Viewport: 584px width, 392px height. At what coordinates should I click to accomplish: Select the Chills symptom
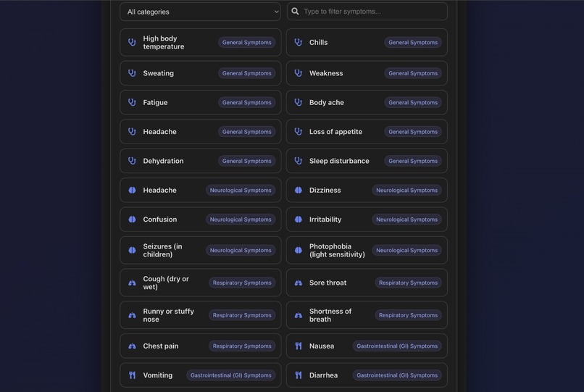pyautogui.click(x=367, y=42)
